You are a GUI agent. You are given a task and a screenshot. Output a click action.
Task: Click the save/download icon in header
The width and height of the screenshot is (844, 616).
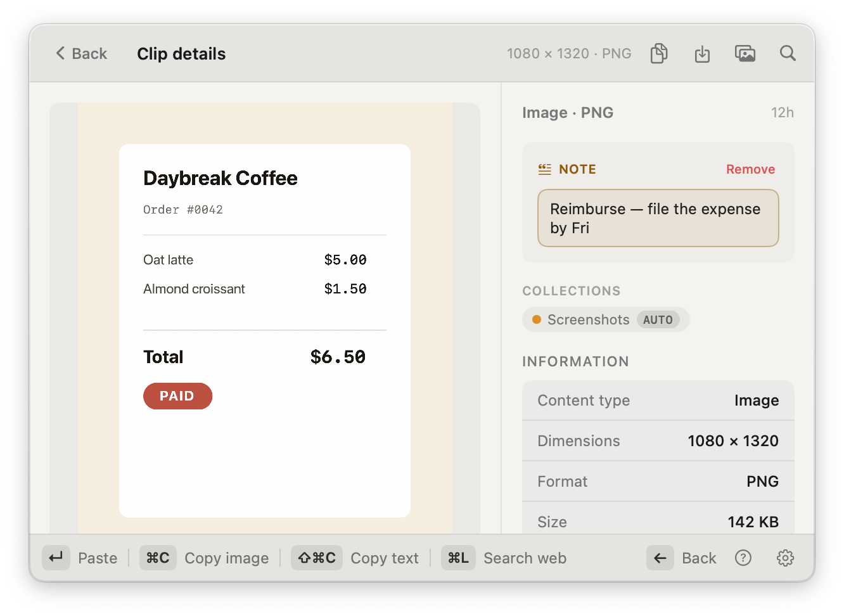702,54
